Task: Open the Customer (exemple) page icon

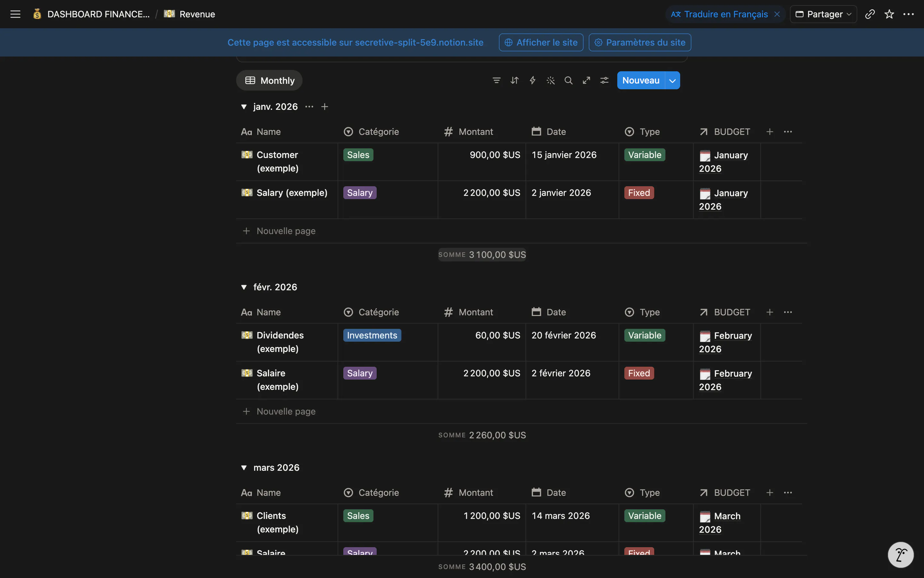Action: [x=247, y=154]
